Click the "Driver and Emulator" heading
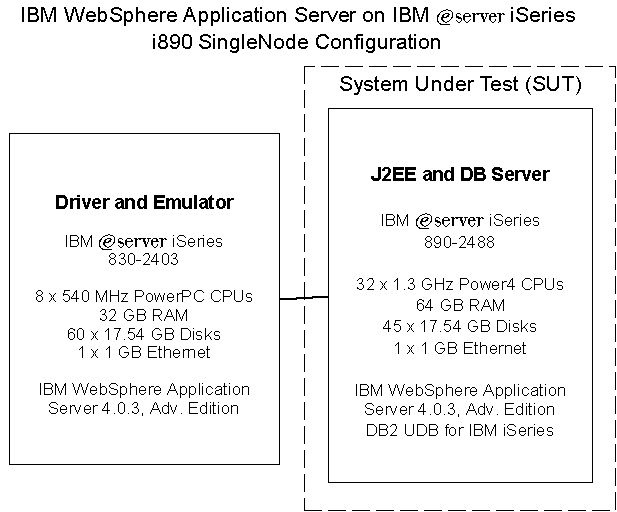The height and width of the screenshot is (512, 617). (143, 202)
